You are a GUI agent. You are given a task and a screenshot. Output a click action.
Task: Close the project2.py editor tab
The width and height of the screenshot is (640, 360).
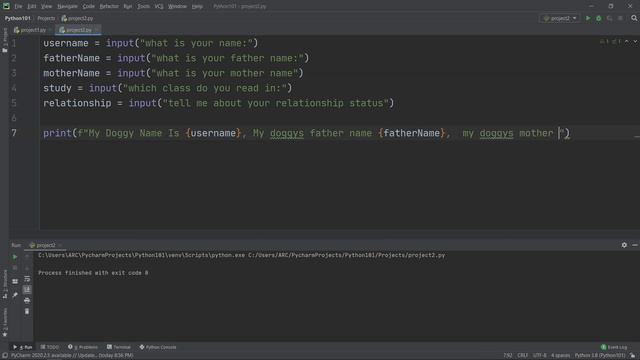(x=97, y=30)
